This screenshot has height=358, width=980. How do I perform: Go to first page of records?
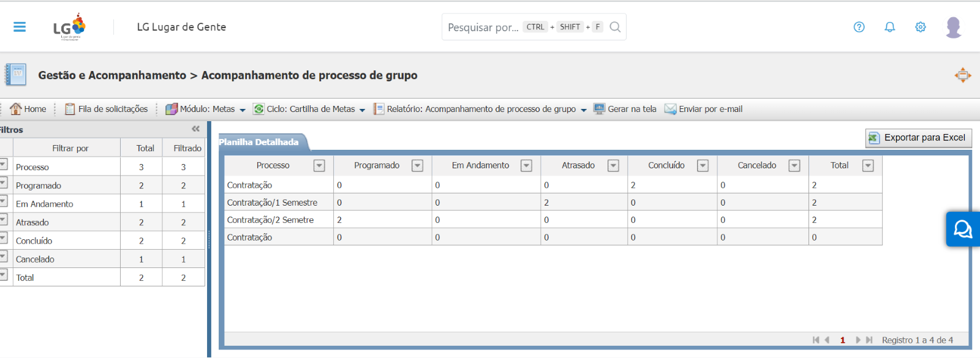pyautogui.click(x=816, y=340)
